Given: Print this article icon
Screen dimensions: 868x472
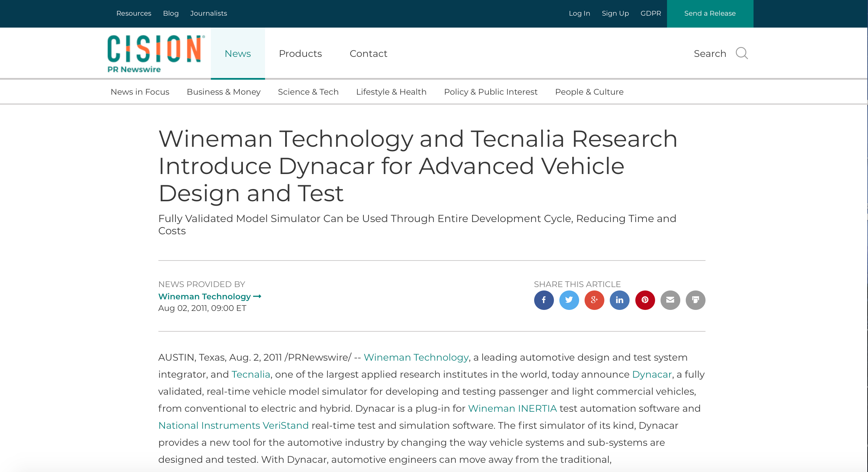Looking at the screenshot, I should 695,300.
